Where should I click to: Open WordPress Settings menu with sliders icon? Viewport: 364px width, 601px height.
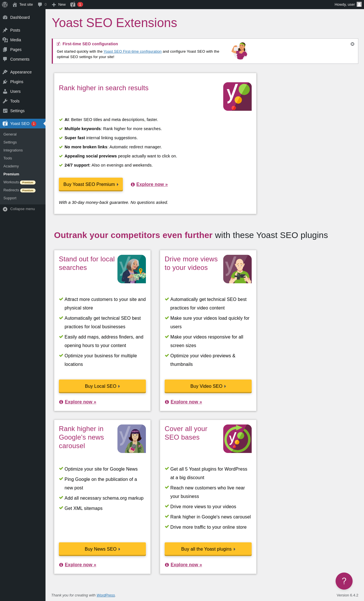(x=23, y=111)
